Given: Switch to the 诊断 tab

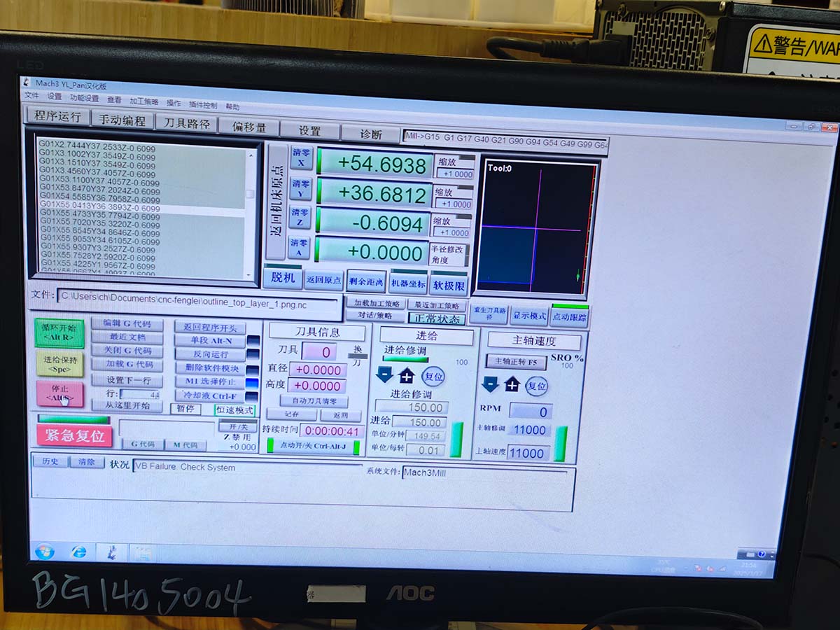Looking at the screenshot, I should [x=370, y=134].
